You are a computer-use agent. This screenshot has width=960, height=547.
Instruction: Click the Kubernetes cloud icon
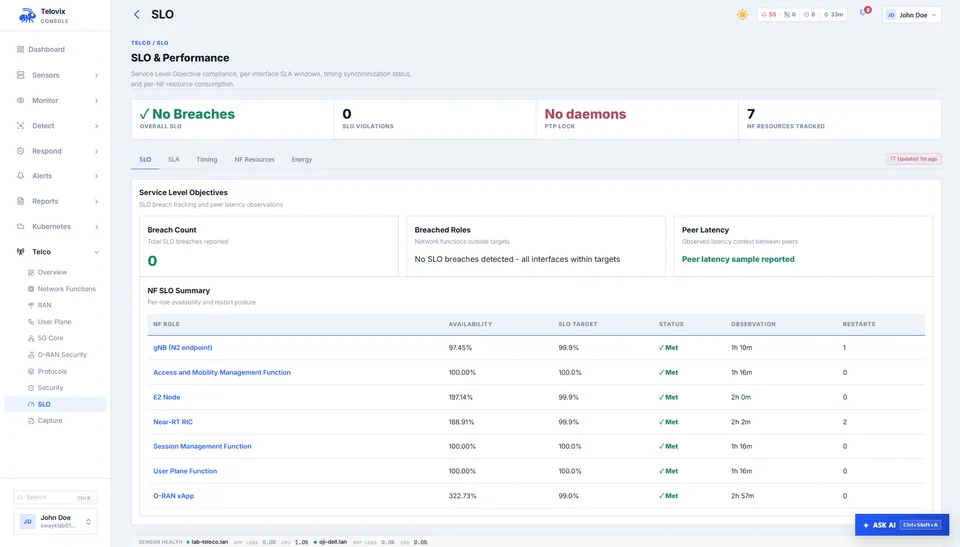click(x=20, y=226)
